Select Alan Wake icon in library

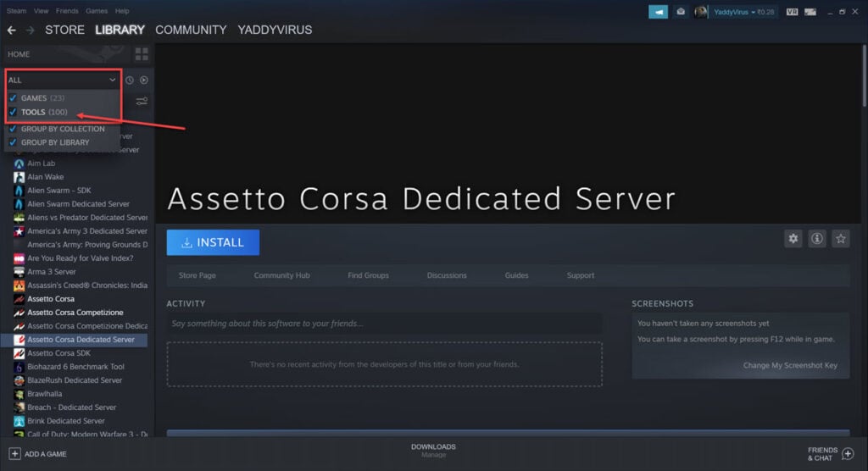pyautogui.click(x=19, y=177)
